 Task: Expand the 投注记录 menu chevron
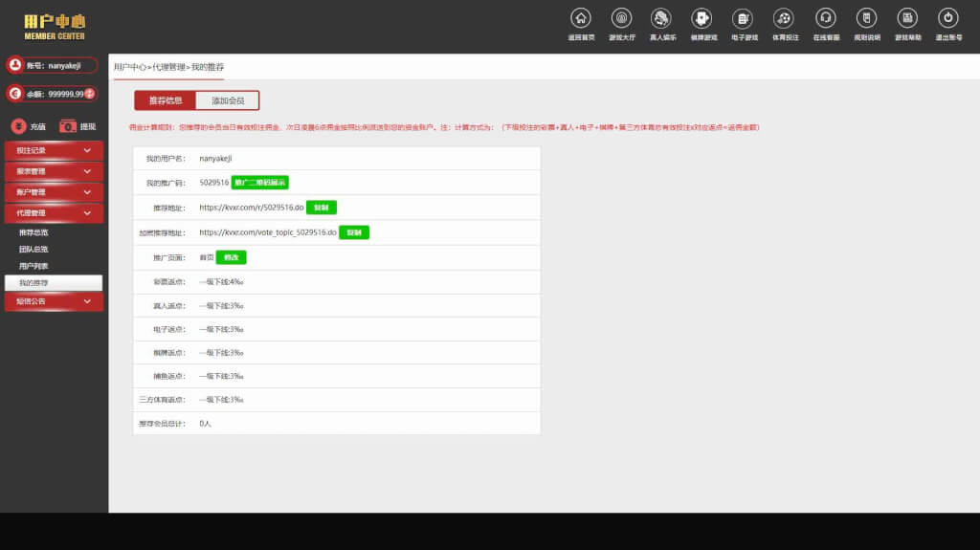[87, 150]
